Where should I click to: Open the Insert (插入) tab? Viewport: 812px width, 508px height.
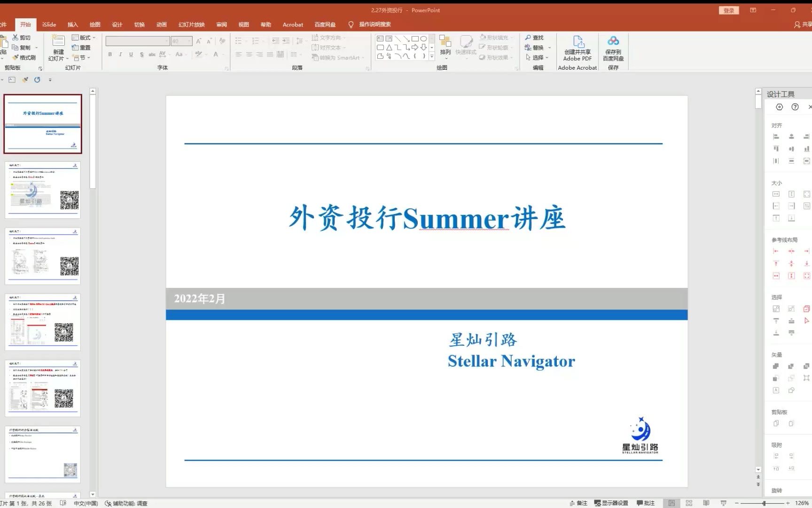pos(73,24)
